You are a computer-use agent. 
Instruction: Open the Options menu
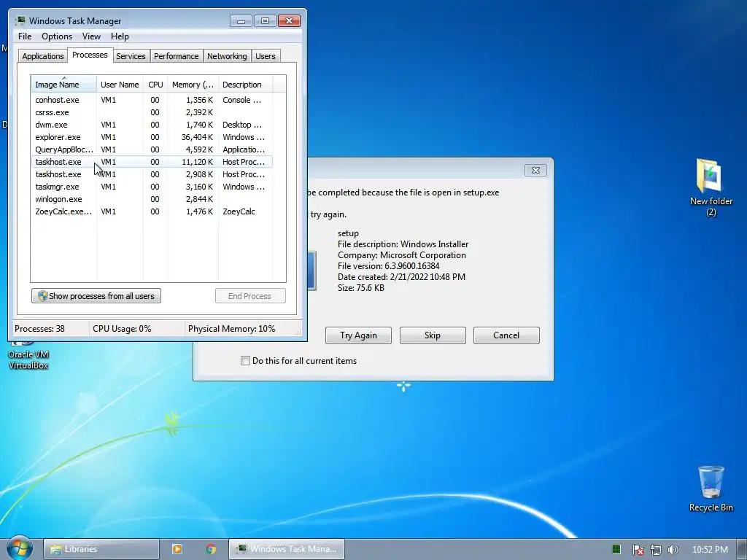[x=57, y=36]
